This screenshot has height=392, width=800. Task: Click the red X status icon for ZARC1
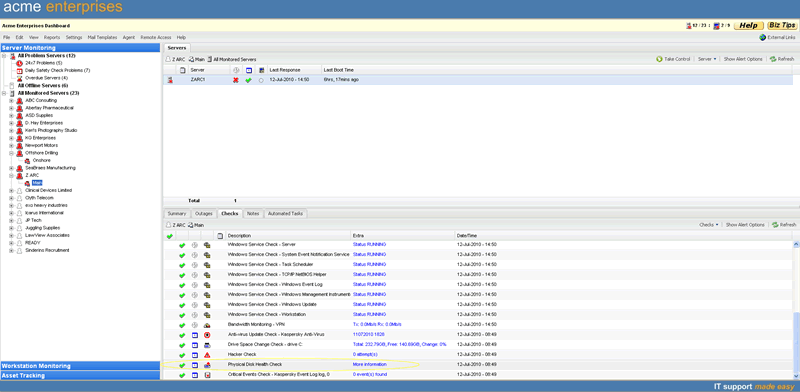tap(236, 80)
